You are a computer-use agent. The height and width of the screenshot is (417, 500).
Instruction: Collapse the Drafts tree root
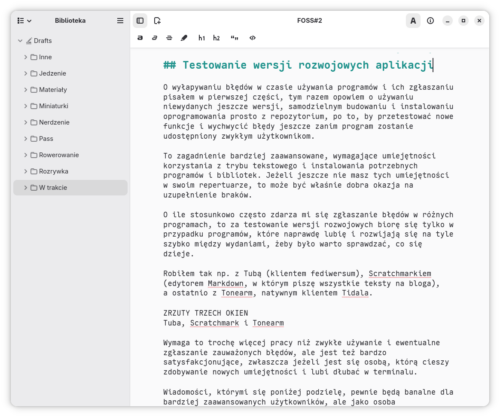pos(20,41)
